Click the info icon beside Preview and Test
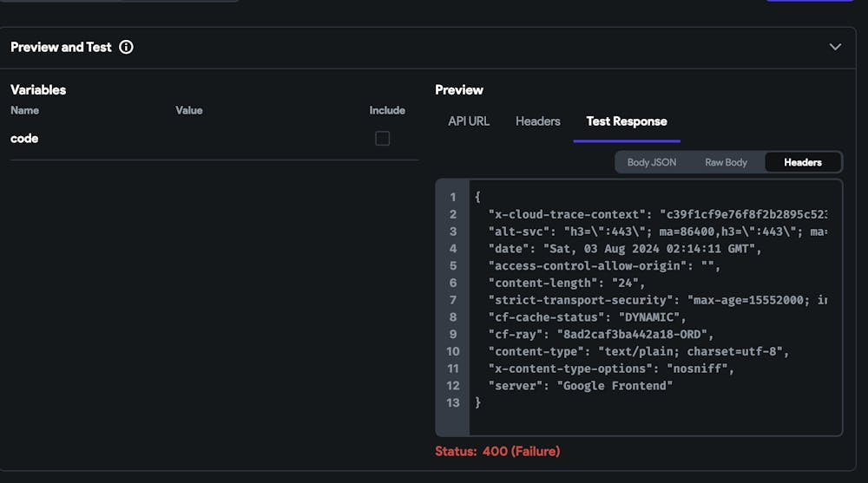The width and height of the screenshot is (868, 483). click(126, 48)
